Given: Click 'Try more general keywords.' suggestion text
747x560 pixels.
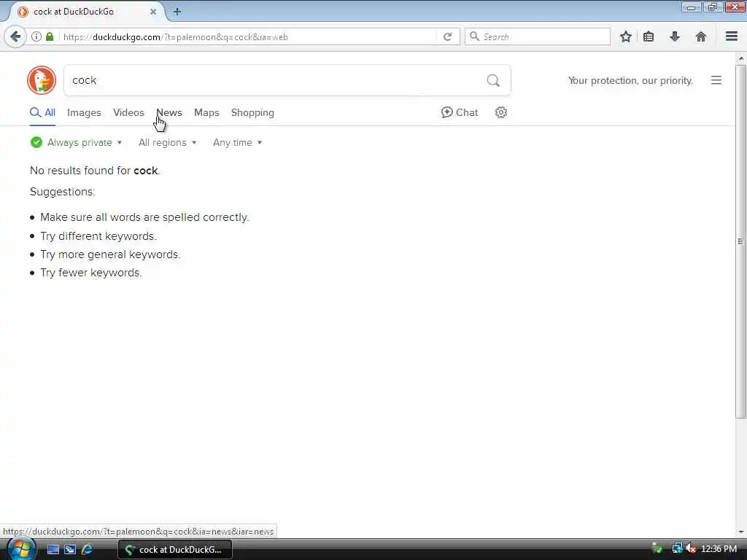Looking at the screenshot, I should [x=110, y=254].
